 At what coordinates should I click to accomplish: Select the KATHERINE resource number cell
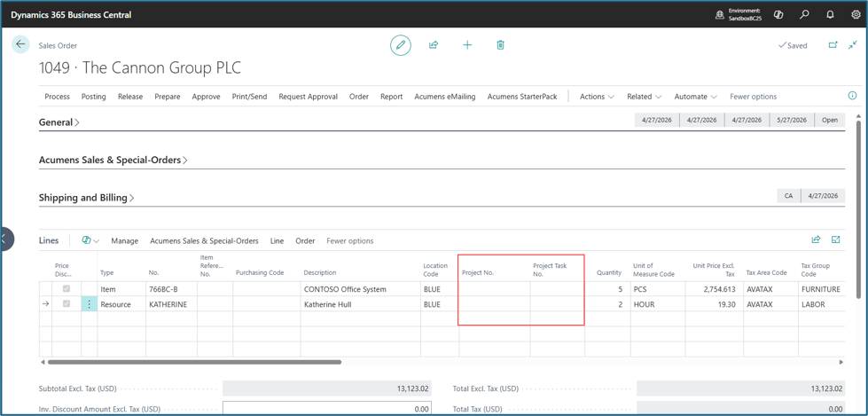pyautogui.click(x=171, y=304)
